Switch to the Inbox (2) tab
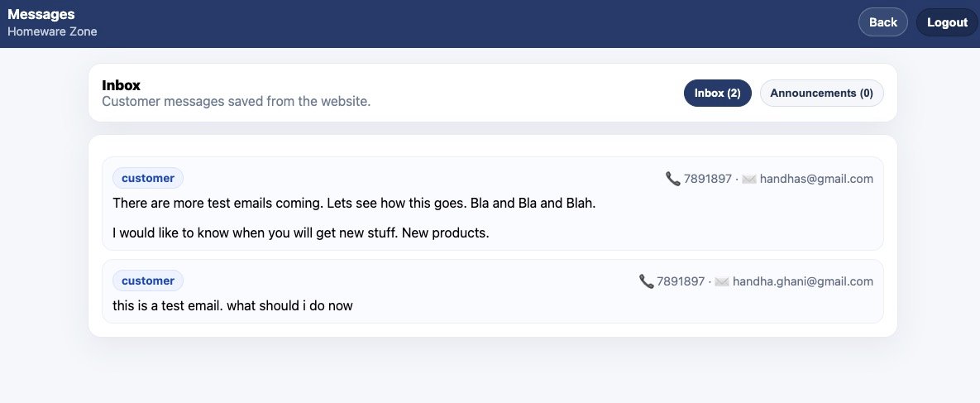This screenshot has width=980, height=403. [717, 93]
